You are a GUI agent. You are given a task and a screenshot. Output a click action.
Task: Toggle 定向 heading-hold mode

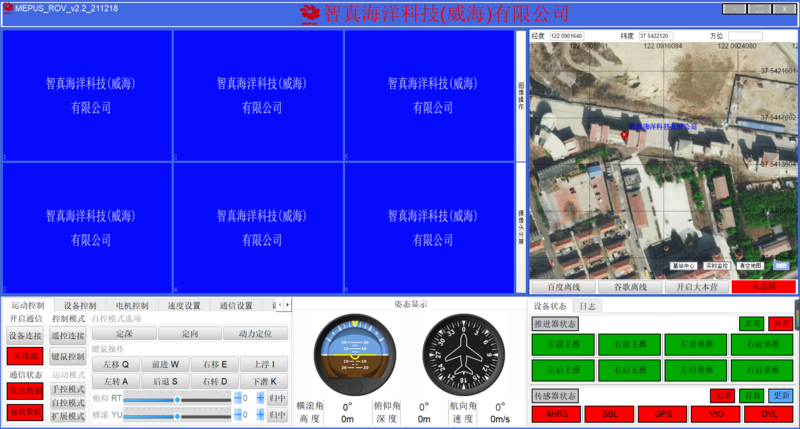pyautogui.click(x=189, y=334)
